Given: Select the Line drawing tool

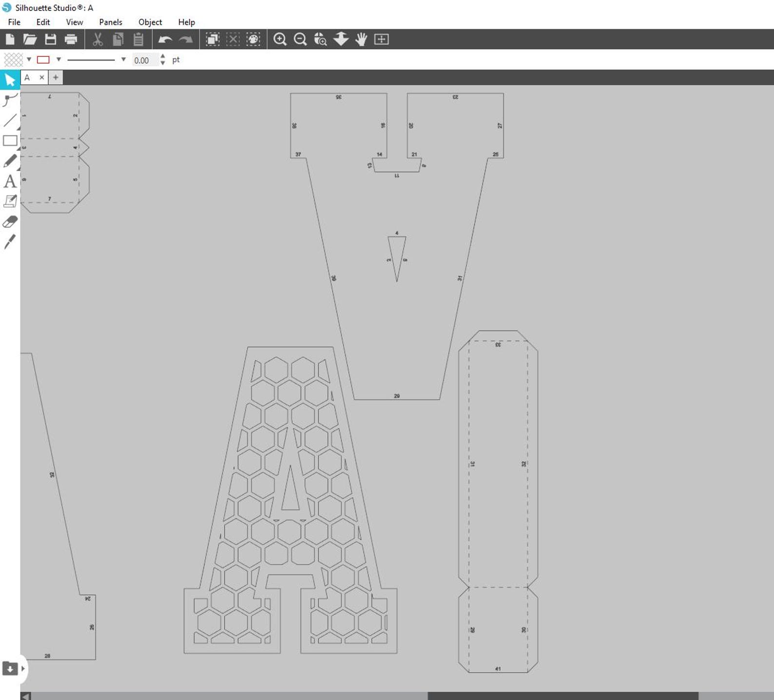Looking at the screenshot, I should 10,120.
